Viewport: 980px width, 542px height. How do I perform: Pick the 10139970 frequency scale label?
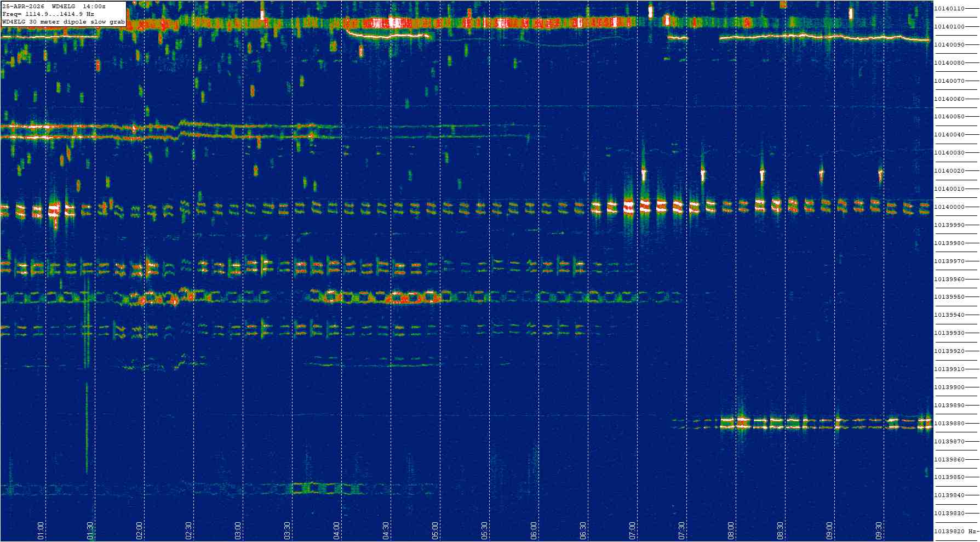coord(949,261)
